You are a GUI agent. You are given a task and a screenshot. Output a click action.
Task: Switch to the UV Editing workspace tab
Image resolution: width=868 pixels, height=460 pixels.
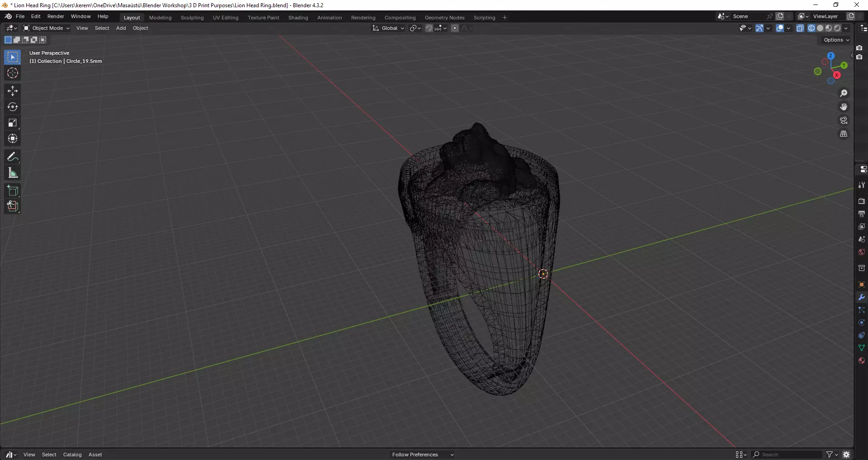[226, 18]
